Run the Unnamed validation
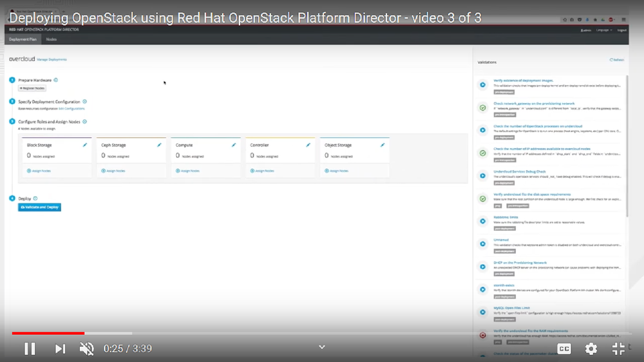This screenshot has width=644, height=362. (483, 244)
